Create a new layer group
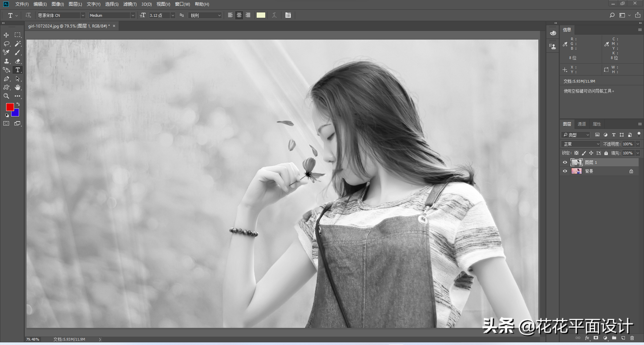Screen dimensions: 644x345 614,338
